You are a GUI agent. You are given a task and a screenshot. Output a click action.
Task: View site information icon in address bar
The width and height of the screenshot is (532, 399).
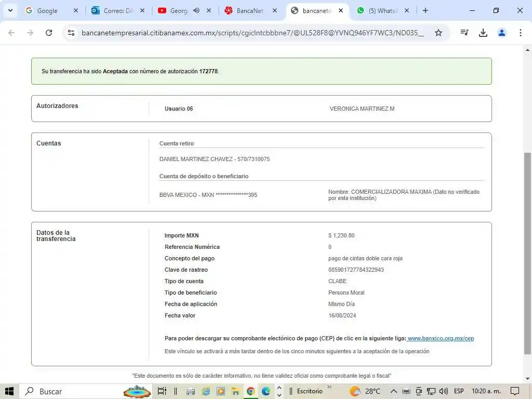72,33
